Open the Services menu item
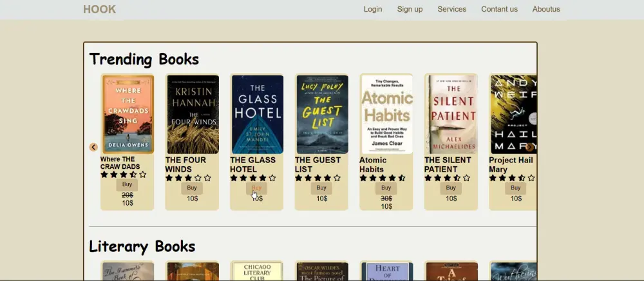The image size is (644, 281). coord(451,9)
